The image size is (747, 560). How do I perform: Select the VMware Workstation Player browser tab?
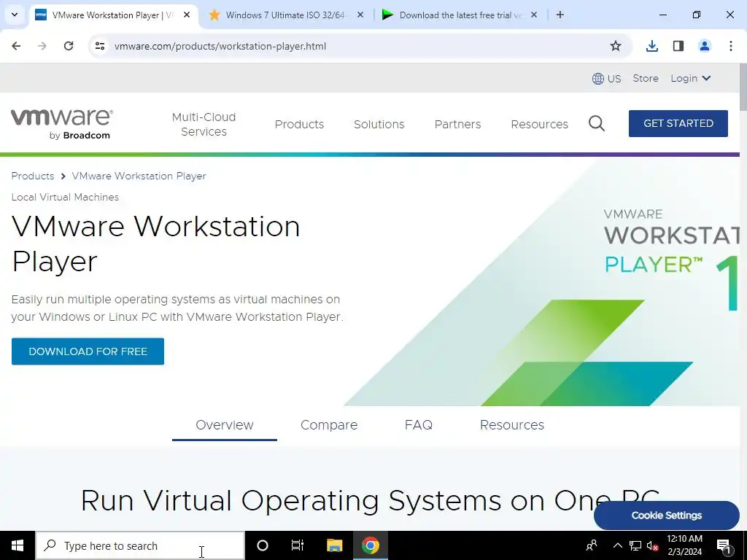click(x=113, y=15)
